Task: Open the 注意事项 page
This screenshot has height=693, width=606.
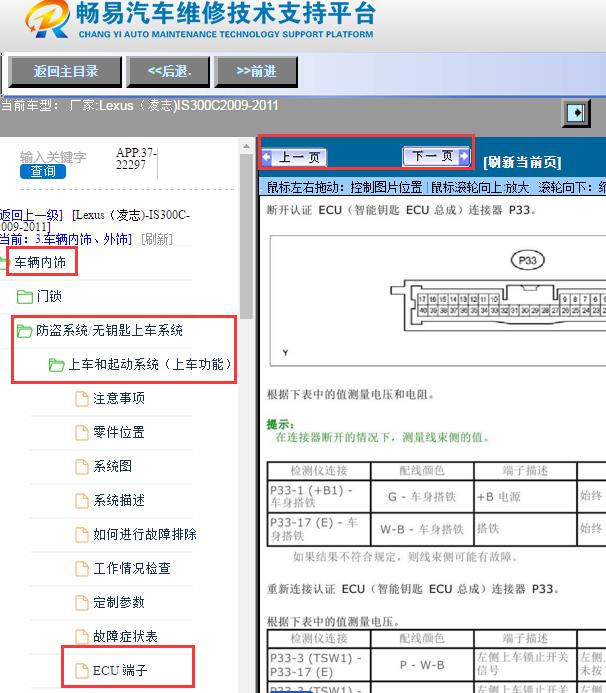Action: pyautogui.click(x=119, y=399)
